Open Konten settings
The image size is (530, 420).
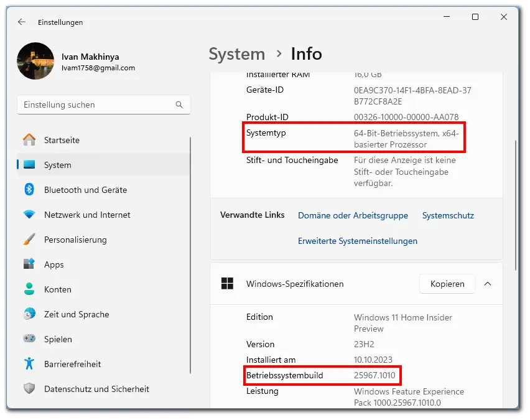click(103, 289)
